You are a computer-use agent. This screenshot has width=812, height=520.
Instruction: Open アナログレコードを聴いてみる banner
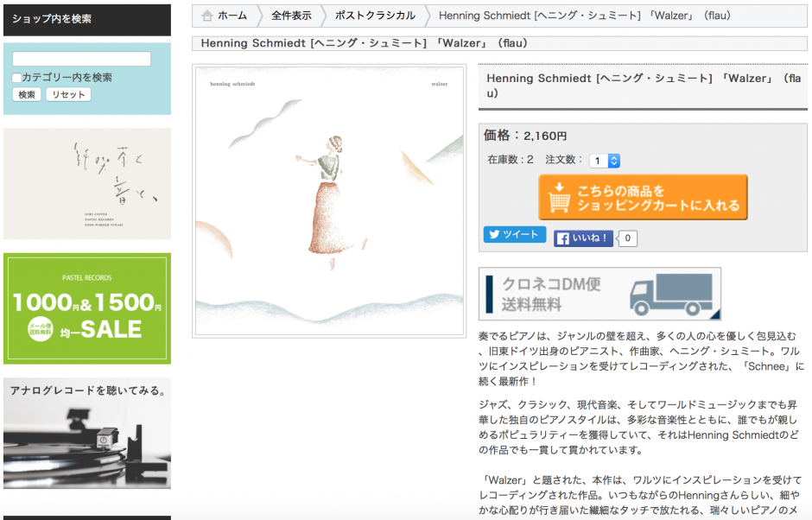tap(87, 433)
